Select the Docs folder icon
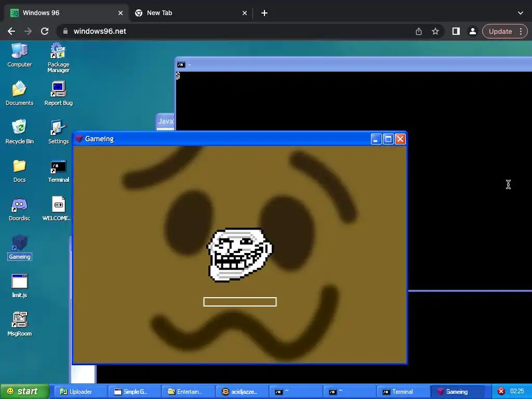Screen dimensions: 532x399 pos(19,170)
